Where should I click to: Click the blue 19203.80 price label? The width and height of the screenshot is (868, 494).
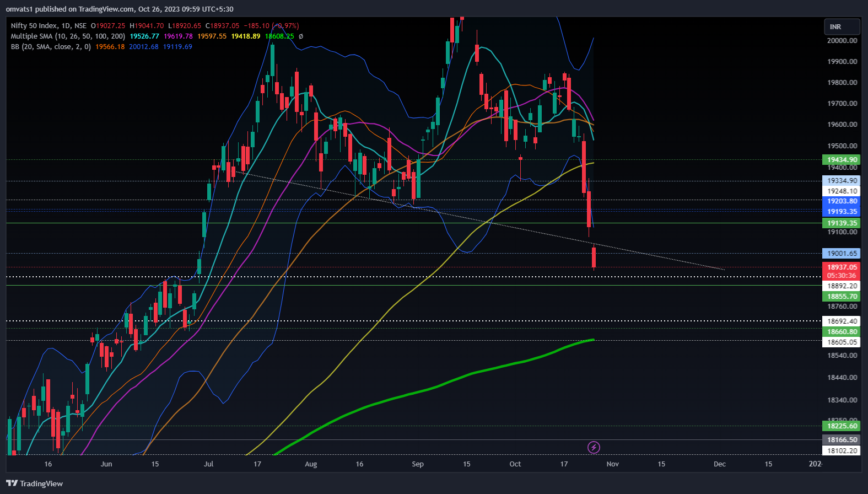[842, 201]
